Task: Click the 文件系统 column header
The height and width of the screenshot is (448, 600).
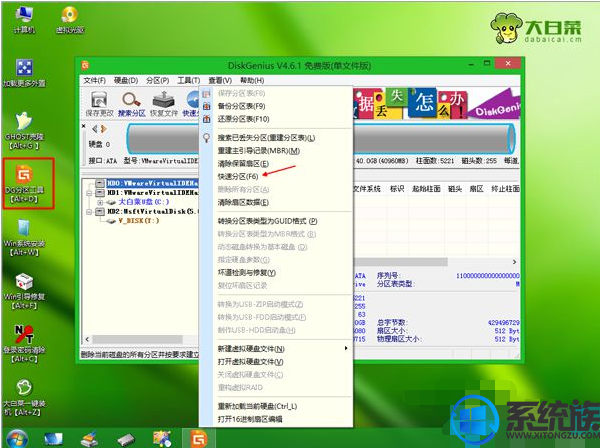Action: tap(367, 189)
